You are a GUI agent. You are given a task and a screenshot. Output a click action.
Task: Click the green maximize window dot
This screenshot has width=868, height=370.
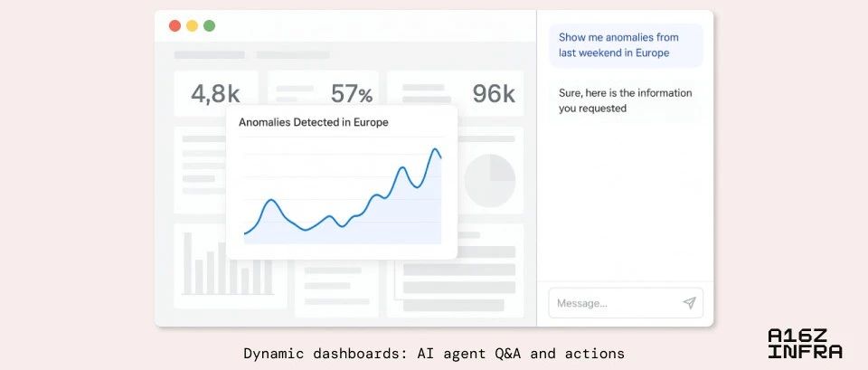209,25
